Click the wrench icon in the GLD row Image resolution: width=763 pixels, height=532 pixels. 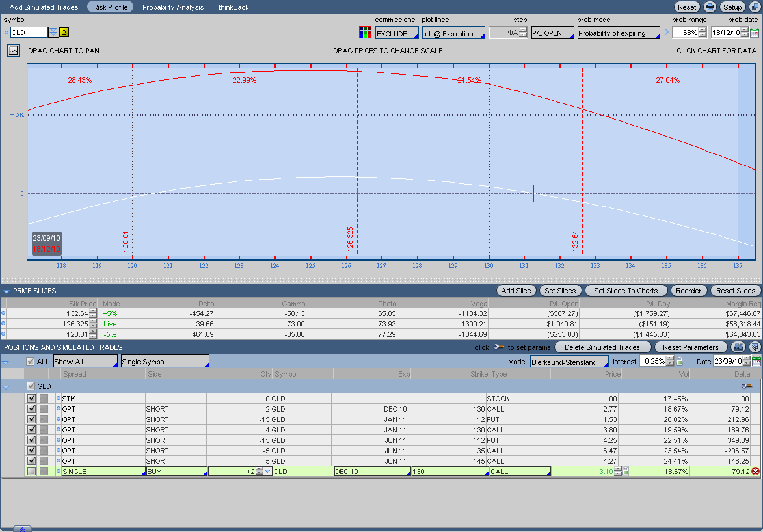(747, 386)
